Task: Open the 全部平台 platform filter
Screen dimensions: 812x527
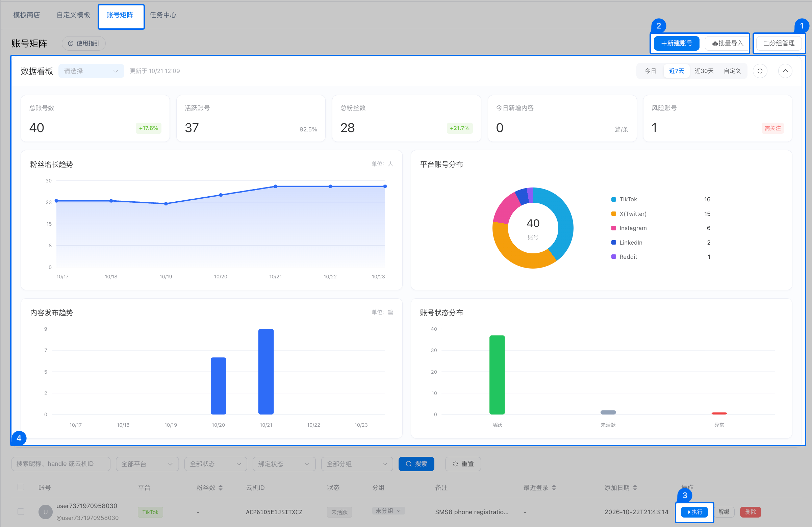Action: click(147, 464)
